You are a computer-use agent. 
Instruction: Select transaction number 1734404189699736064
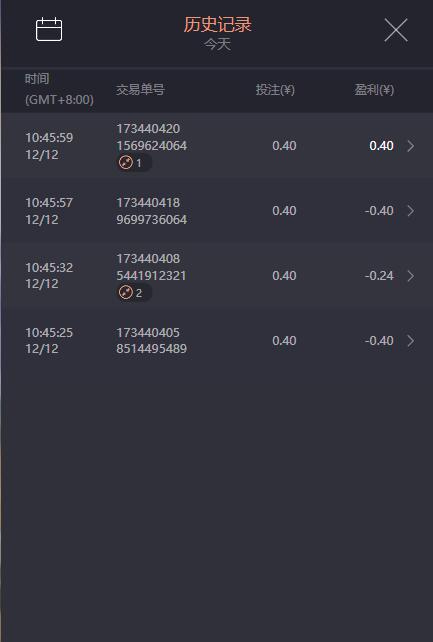(151, 211)
